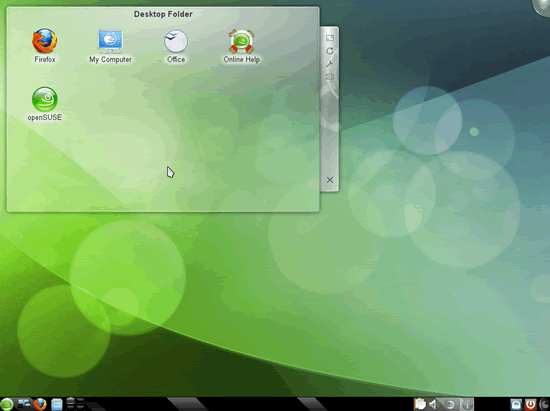Click the Online Help label text
550x411 pixels.
242,60
